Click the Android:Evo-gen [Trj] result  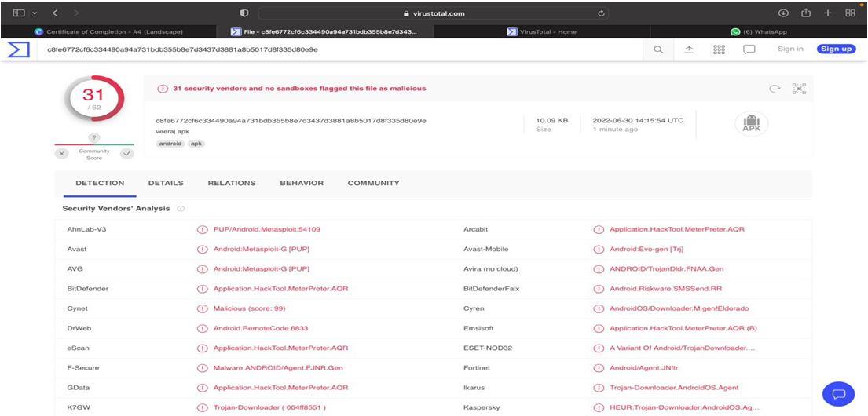tap(646, 250)
